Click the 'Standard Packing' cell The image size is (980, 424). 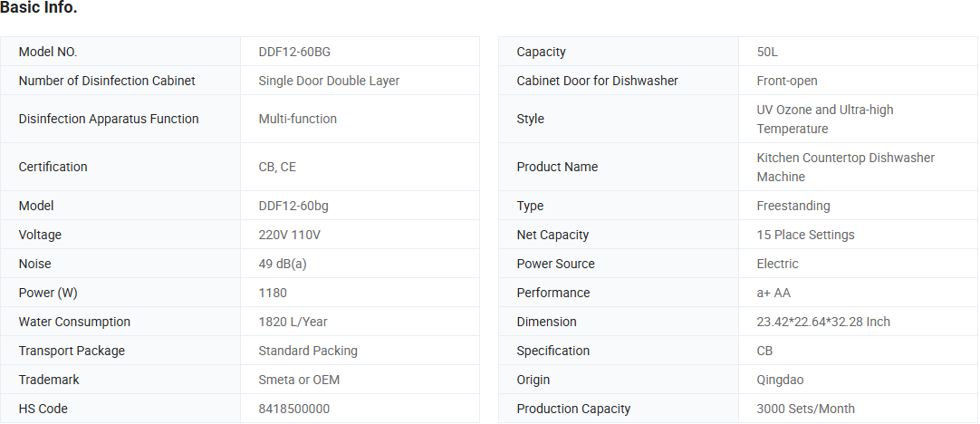308,351
